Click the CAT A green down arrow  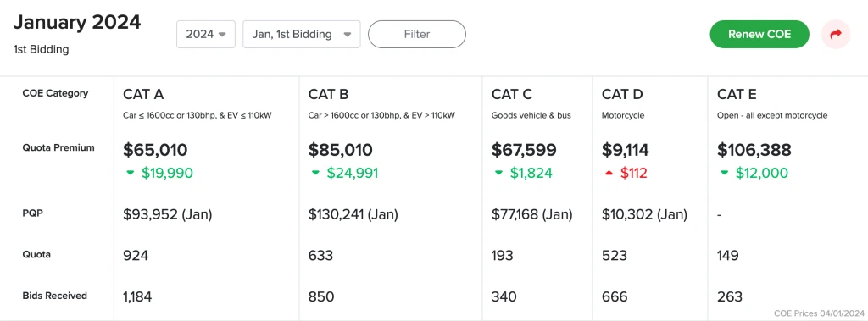tap(130, 174)
